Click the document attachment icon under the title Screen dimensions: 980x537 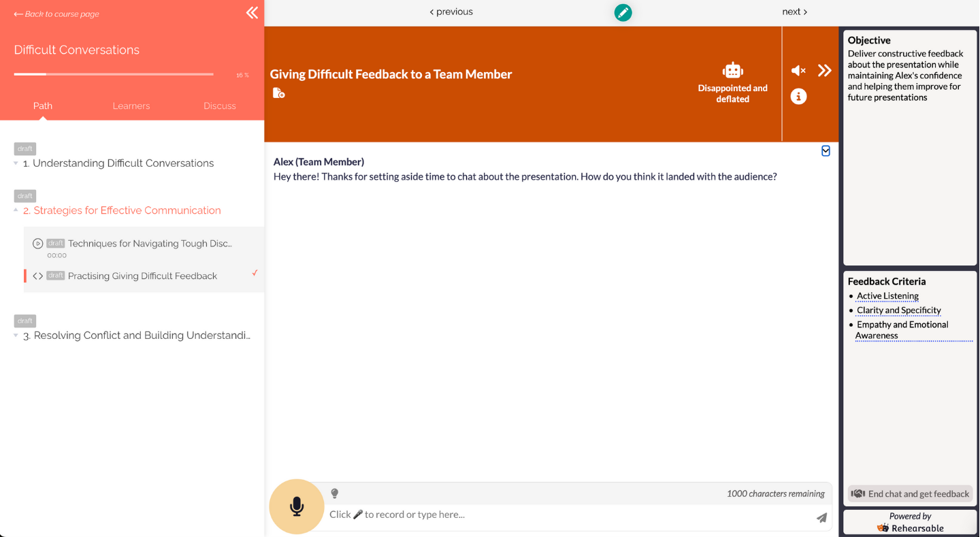pyautogui.click(x=278, y=92)
